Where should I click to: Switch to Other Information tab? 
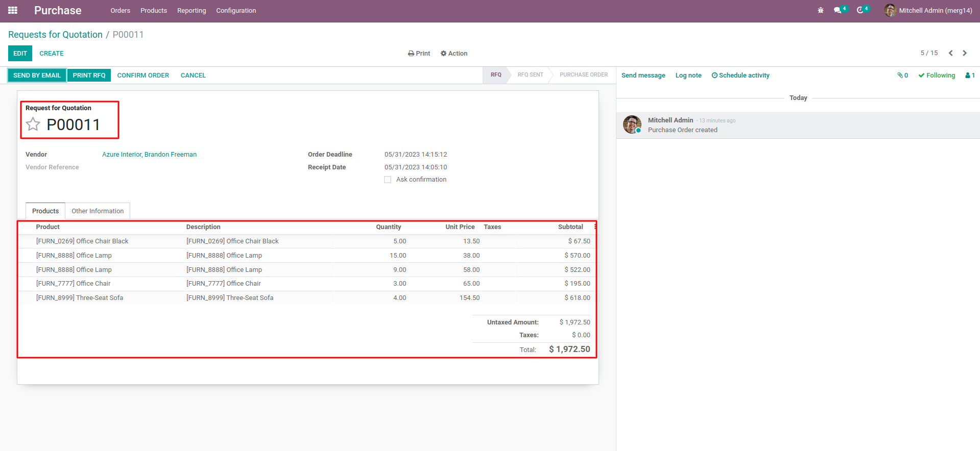pyautogui.click(x=98, y=211)
